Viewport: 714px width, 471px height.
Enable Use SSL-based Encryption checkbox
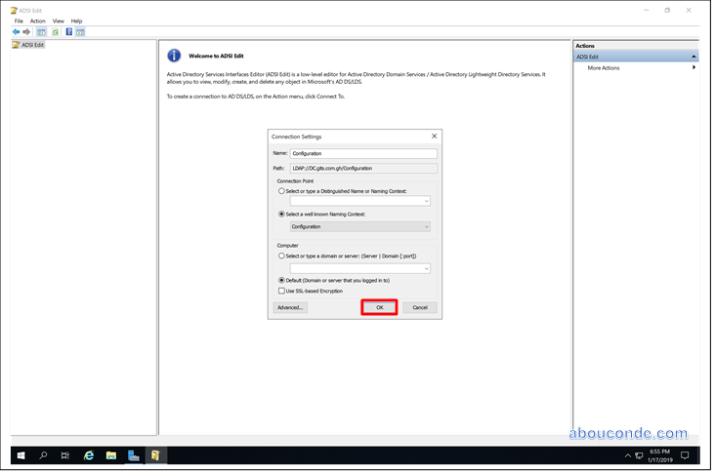281,291
